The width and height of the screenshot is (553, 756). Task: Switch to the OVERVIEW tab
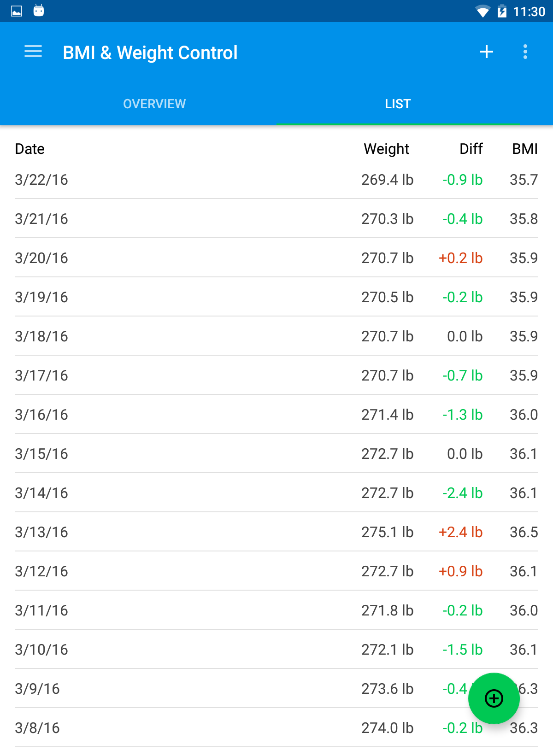[154, 104]
